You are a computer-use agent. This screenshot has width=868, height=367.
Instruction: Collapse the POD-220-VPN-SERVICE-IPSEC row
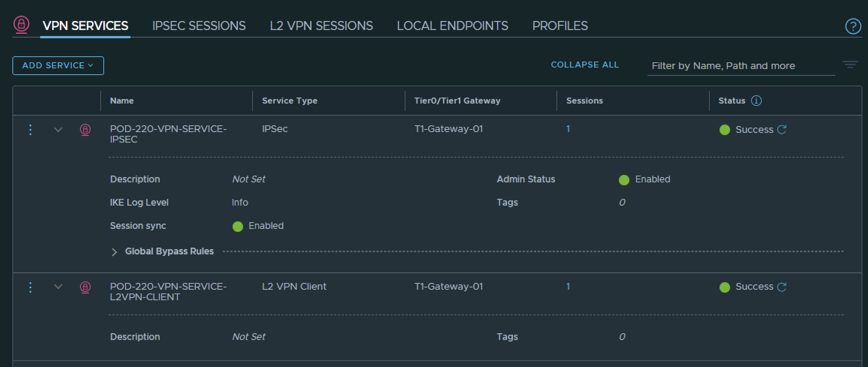(58, 130)
